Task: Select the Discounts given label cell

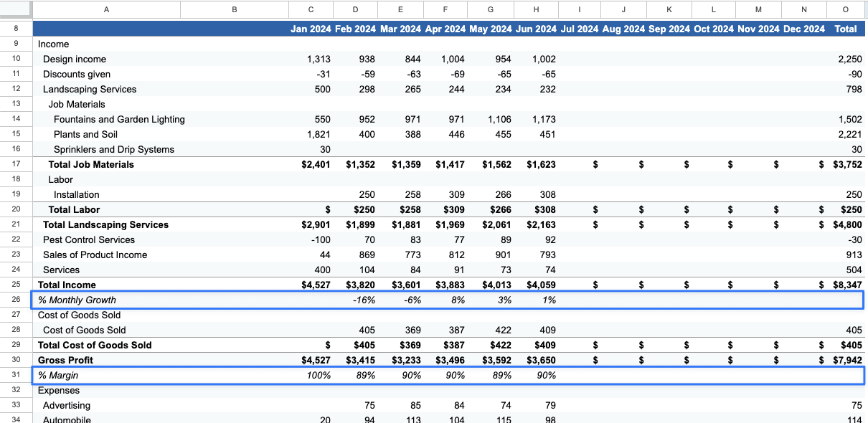Action: coord(77,74)
